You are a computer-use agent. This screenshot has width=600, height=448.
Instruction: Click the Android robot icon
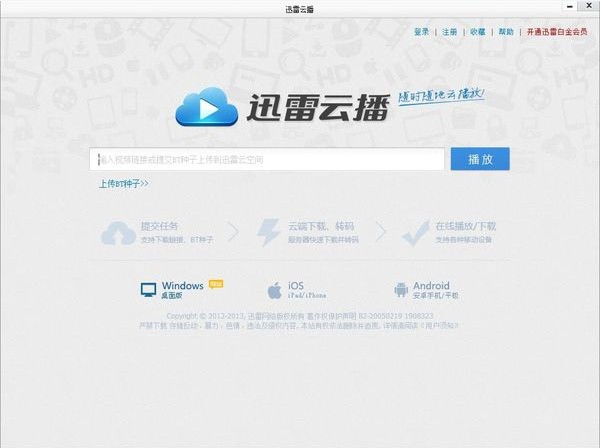(x=401, y=290)
